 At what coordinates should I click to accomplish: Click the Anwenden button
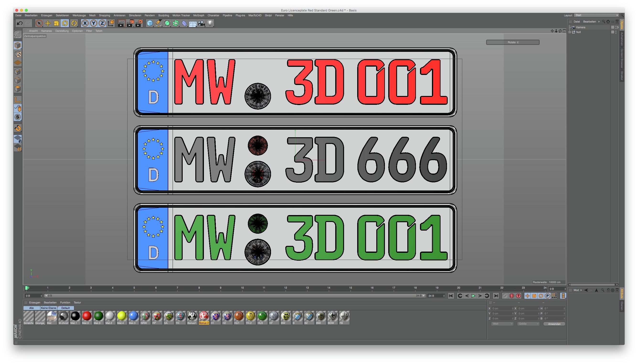554,324
